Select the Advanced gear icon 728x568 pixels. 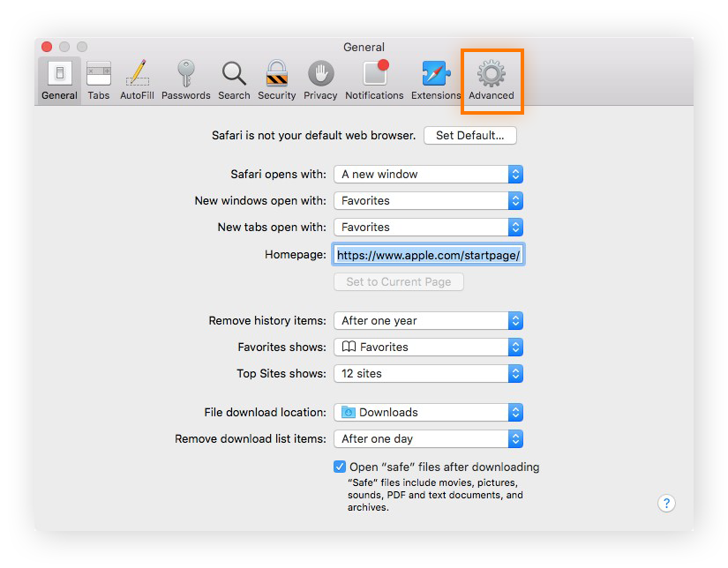tap(492, 81)
